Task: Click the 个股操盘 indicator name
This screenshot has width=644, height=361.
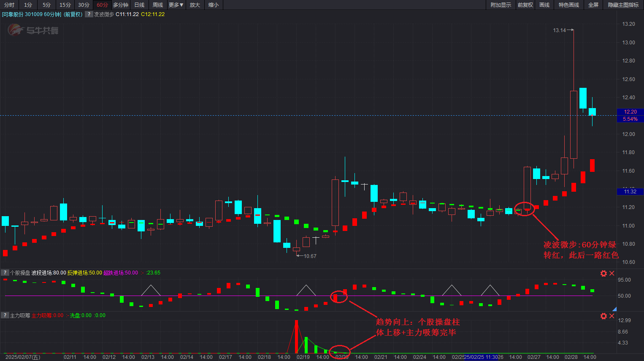Action: pos(20,273)
